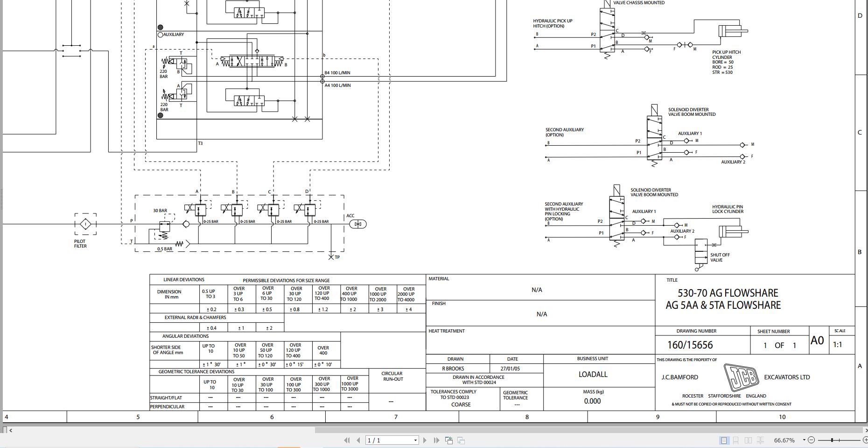Click the 30 BAR pressure label
This screenshot has width=868, height=448.
point(160,211)
